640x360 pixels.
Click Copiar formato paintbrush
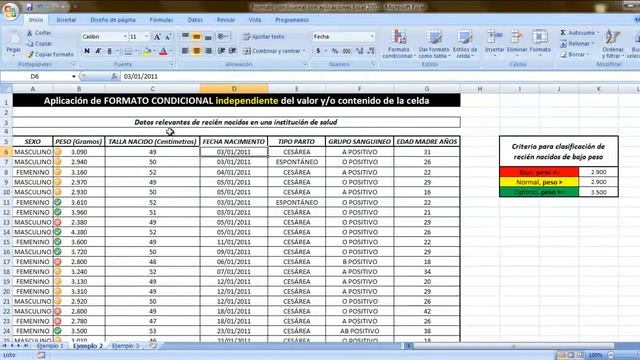click(50, 54)
